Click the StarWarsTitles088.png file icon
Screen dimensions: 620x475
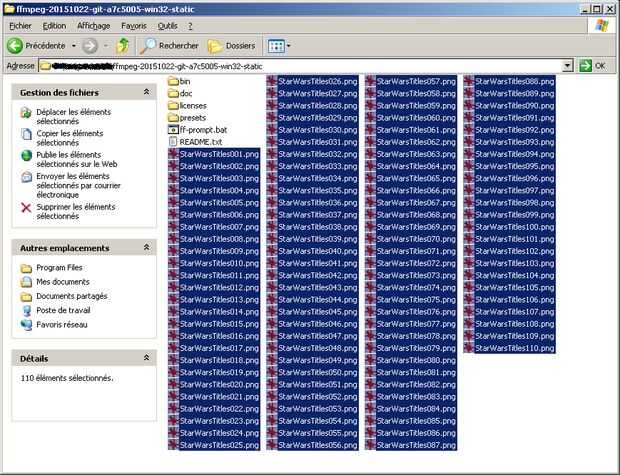(x=469, y=81)
